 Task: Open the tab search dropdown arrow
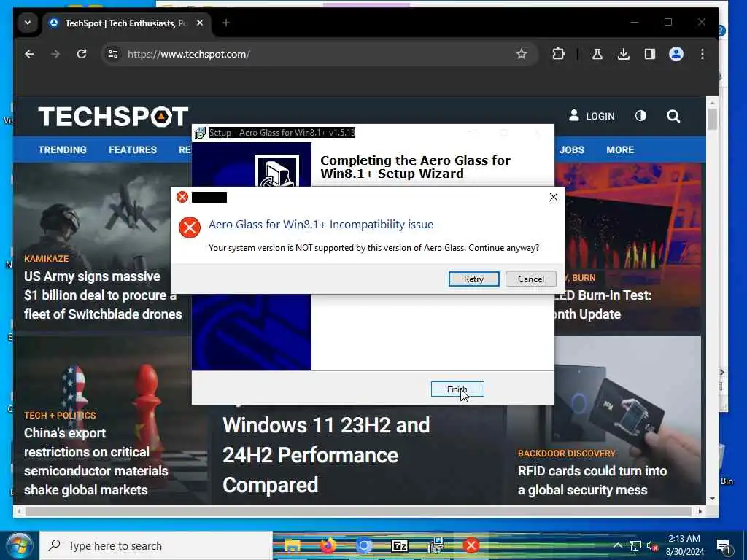pos(28,23)
